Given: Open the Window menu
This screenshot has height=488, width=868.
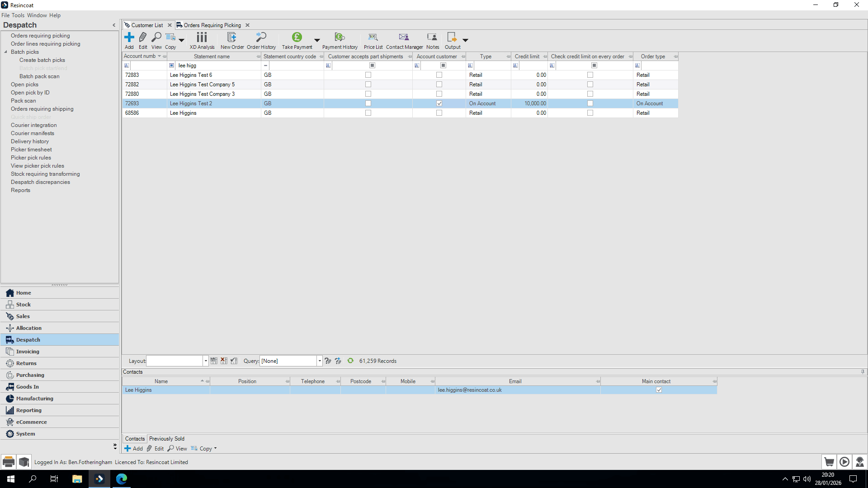Looking at the screenshot, I should coord(37,15).
